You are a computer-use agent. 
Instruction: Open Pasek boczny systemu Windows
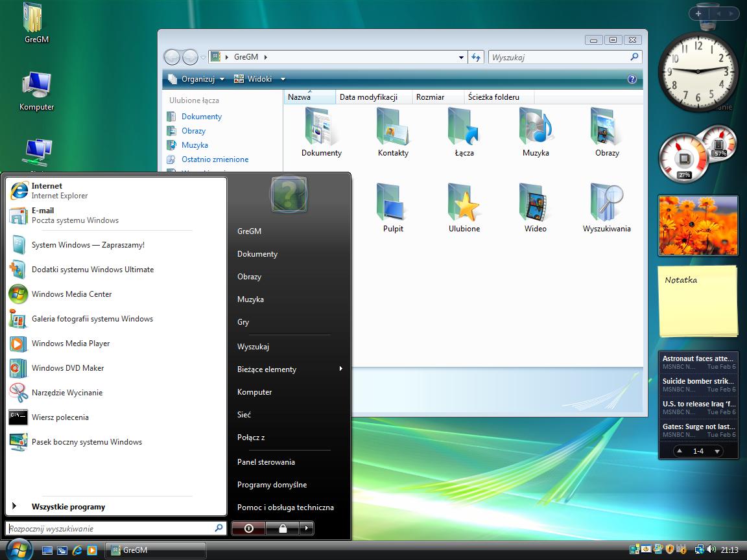[116, 442]
